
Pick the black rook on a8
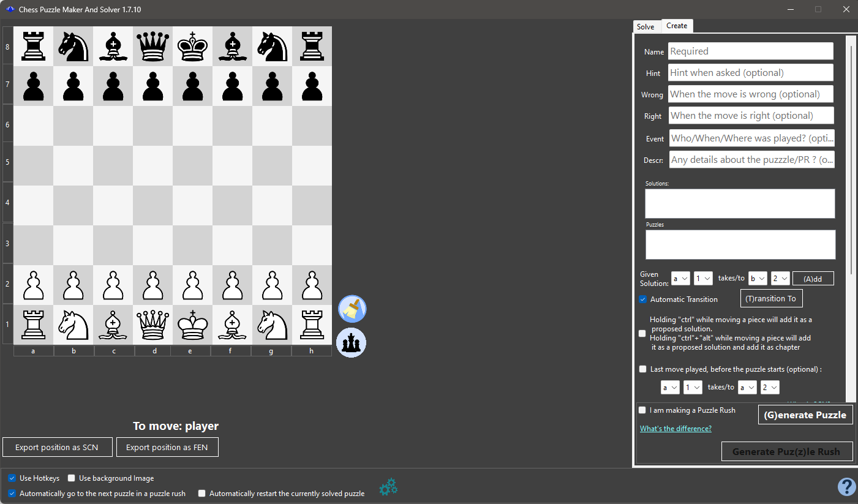coord(34,46)
